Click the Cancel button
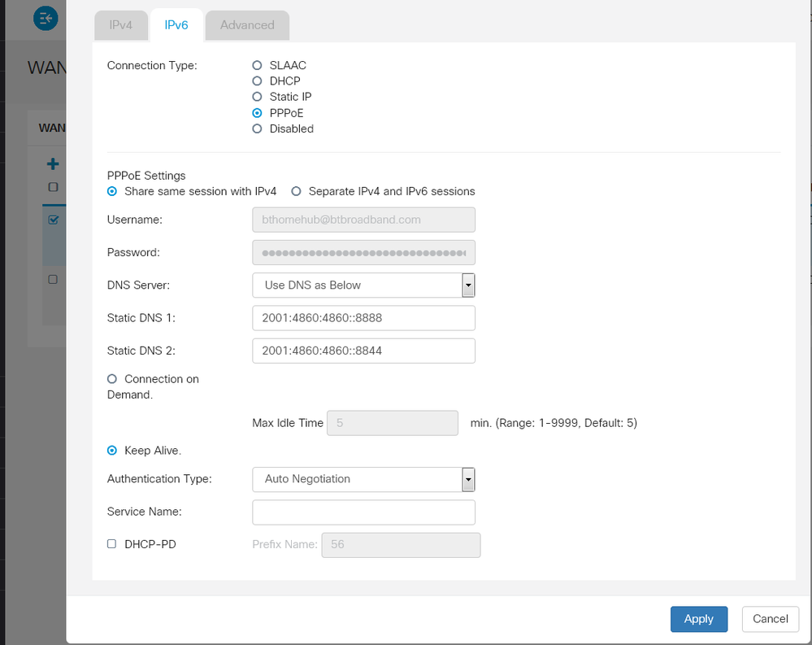The width and height of the screenshot is (812, 645). 770,619
